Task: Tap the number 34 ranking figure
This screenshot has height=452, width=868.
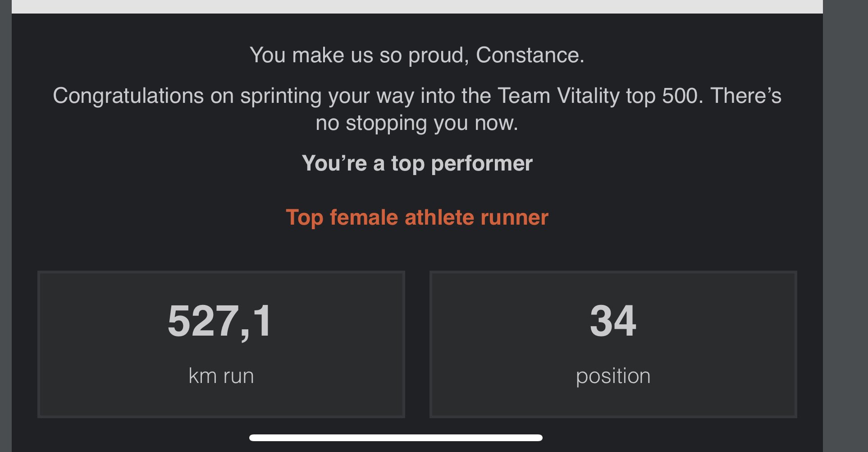Action: tap(613, 321)
